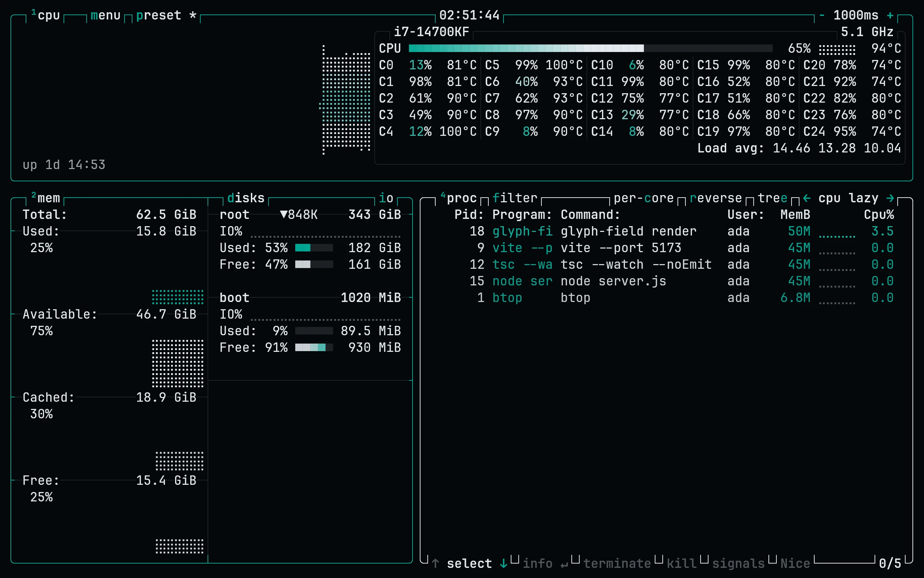
Task: Toggle the cpu box label
Action: tap(45, 15)
